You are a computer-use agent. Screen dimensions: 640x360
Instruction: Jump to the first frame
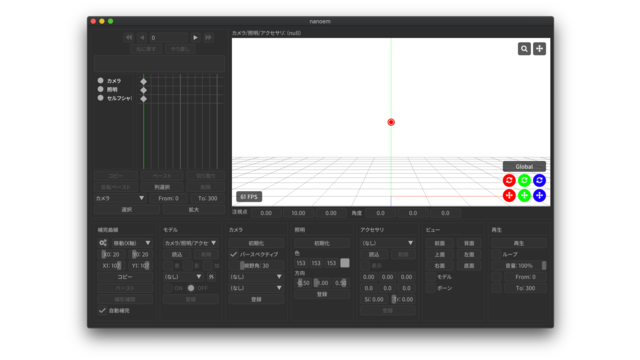pos(129,38)
